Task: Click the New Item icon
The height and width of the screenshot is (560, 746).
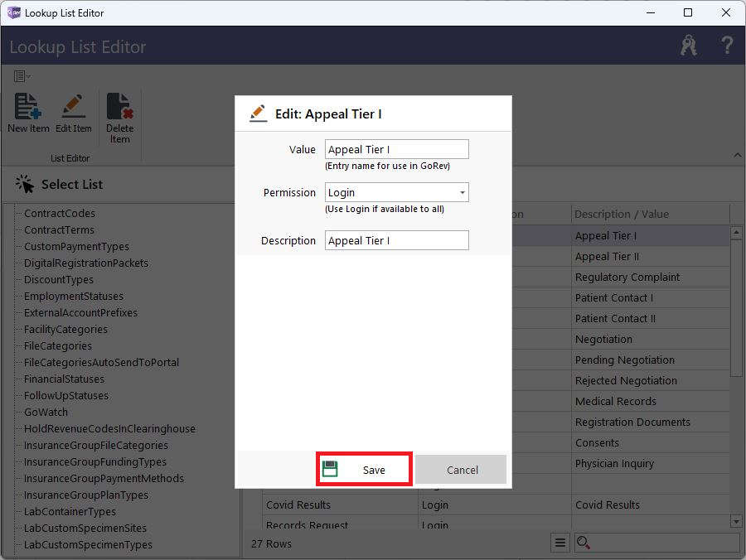Action: coord(28,106)
